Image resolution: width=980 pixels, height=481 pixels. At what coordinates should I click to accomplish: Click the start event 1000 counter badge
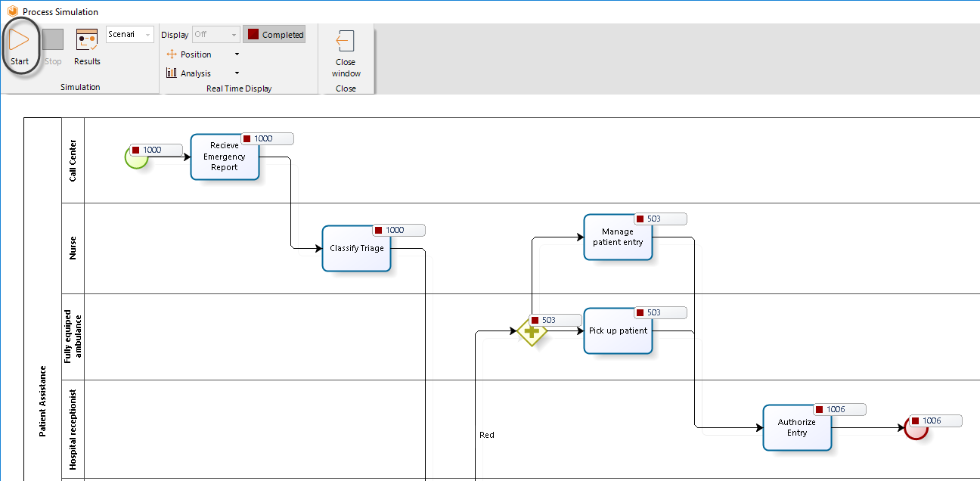[x=157, y=150]
